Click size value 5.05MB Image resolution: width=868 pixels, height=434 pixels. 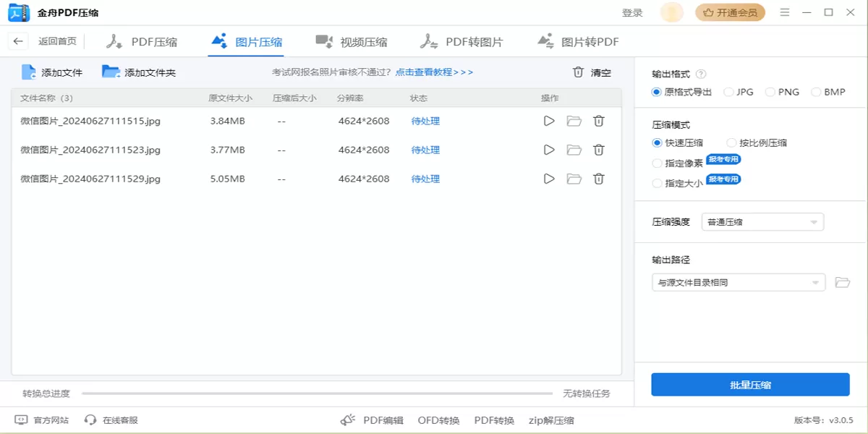227,179
